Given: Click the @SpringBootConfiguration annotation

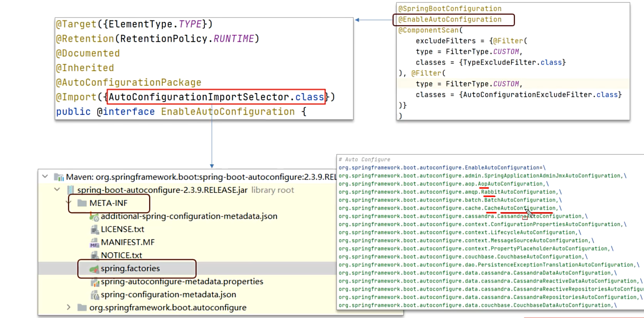Looking at the screenshot, I should click(450, 9).
